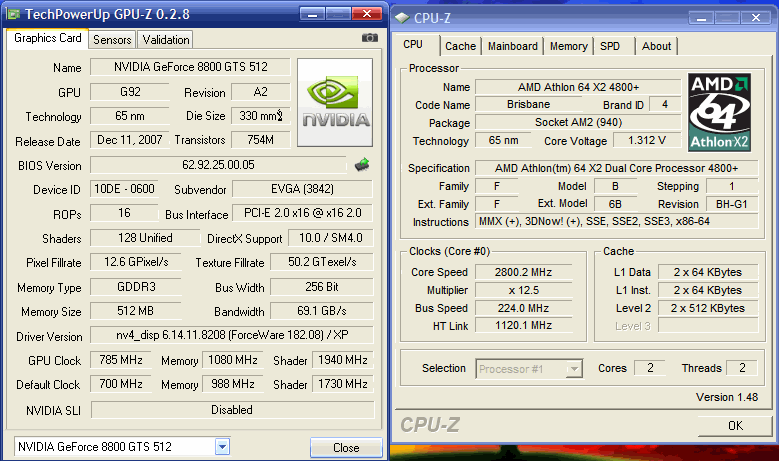Open the Validation tab in GPU-Z
This screenshot has width=779, height=461.
tap(165, 40)
